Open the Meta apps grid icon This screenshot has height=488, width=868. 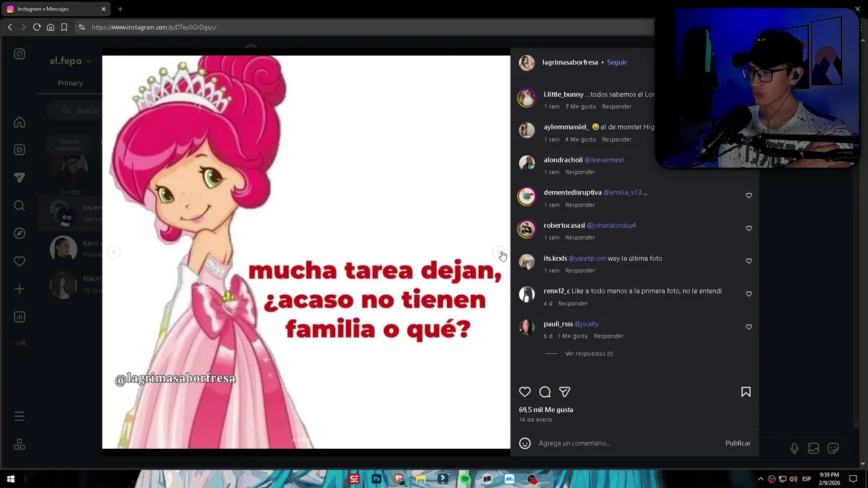20,445
